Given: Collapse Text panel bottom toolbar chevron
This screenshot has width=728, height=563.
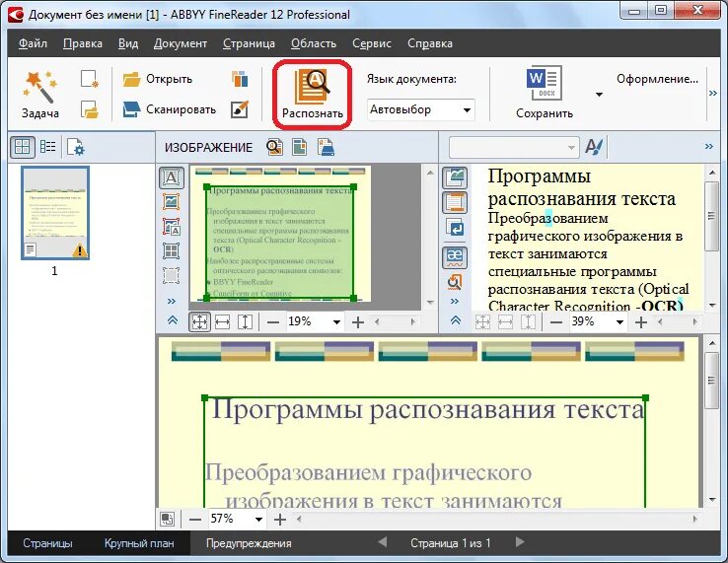Looking at the screenshot, I should (456, 320).
